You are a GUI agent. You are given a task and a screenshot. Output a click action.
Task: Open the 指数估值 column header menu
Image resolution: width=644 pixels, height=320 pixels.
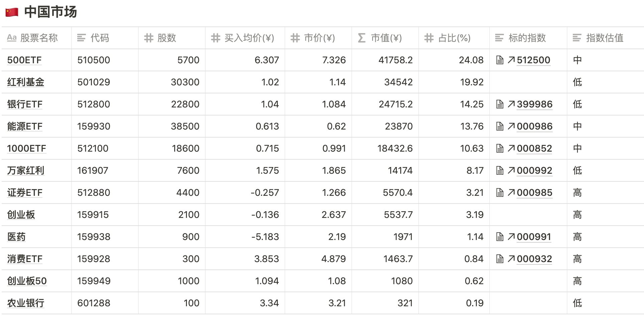click(605, 38)
